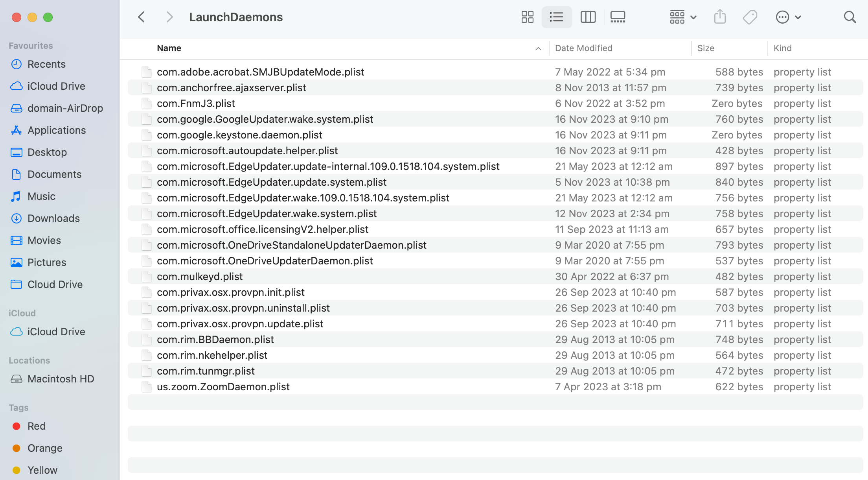The image size is (868, 480).
Task: Open Applications folder from sidebar
Action: pos(57,130)
